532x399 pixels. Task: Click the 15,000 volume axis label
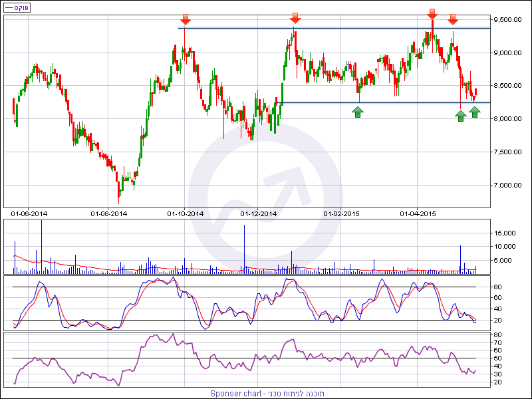[x=506, y=233]
